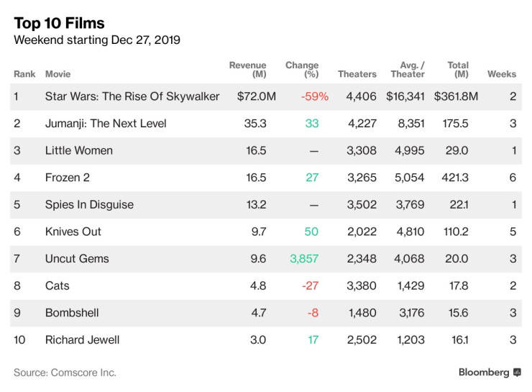This screenshot has height=392, width=532.
Task: Click the Bombshell movie title
Action: tap(72, 313)
